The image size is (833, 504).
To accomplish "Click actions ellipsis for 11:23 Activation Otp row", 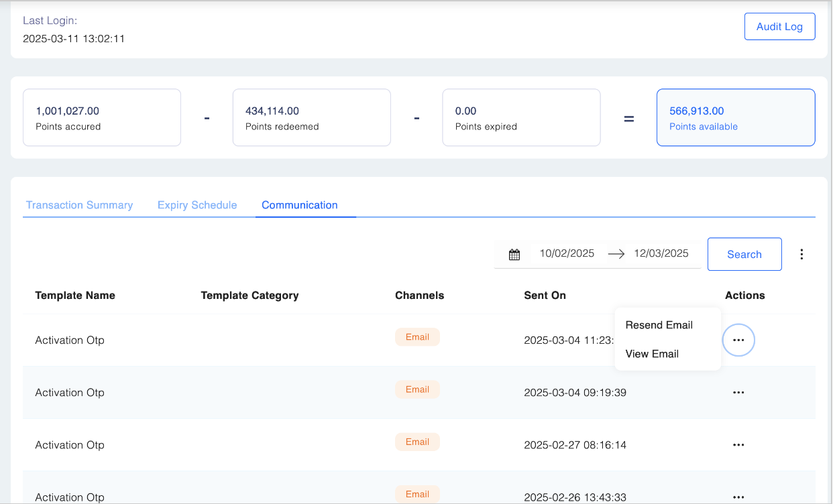I will tap(738, 340).
